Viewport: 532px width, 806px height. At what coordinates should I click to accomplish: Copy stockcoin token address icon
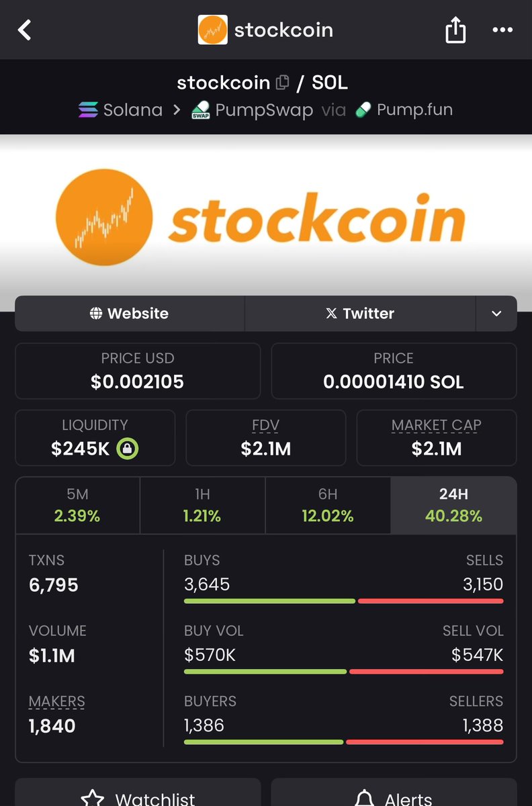pos(283,83)
